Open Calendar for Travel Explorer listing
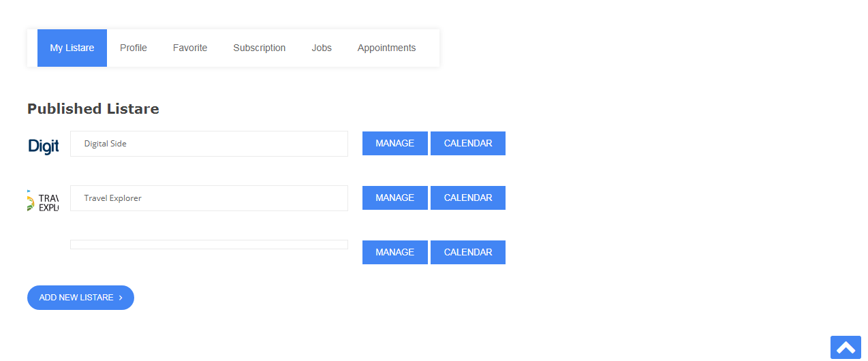 (468, 198)
